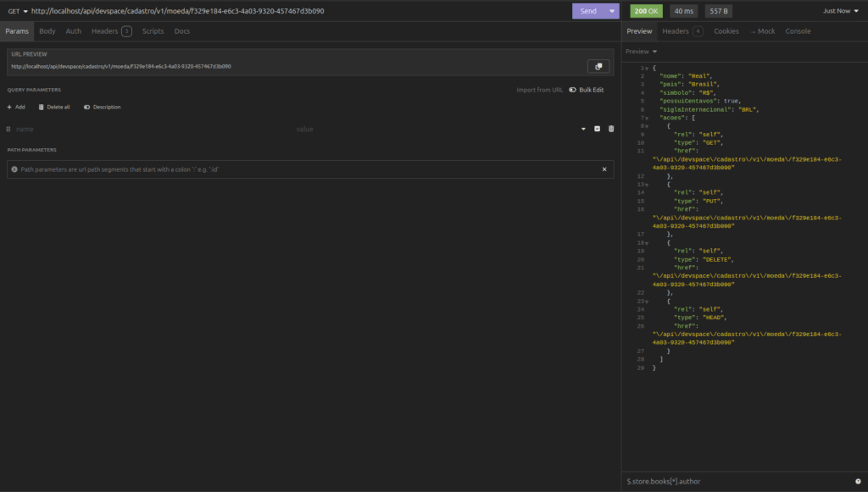
Task: Grab the drag handle on the parameter row
Action: click(x=8, y=129)
